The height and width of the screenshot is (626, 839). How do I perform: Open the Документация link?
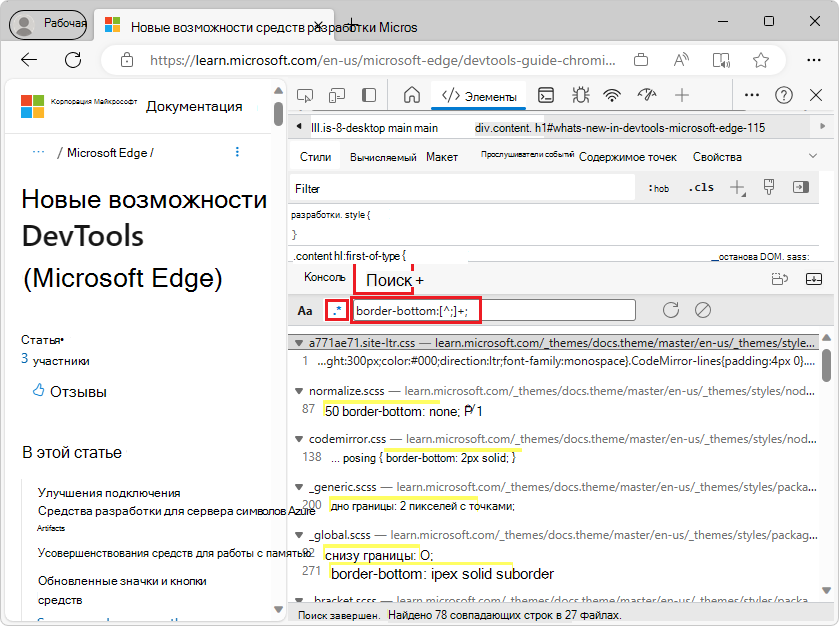(x=194, y=106)
